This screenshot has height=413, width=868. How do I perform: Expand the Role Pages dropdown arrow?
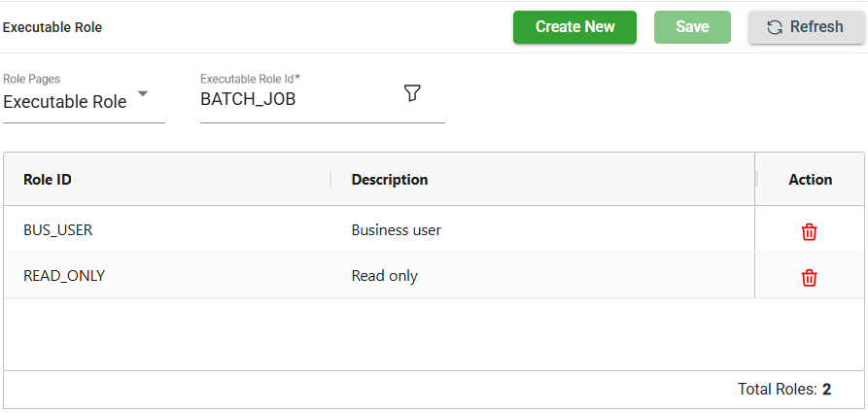tap(143, 94)
